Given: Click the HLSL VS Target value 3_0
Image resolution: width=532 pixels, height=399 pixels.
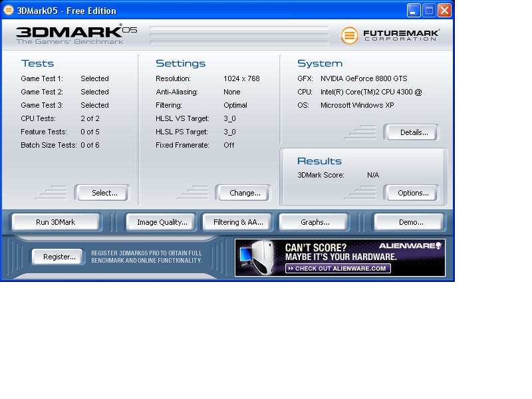Looking at the screenshot, I should (229, 118).
